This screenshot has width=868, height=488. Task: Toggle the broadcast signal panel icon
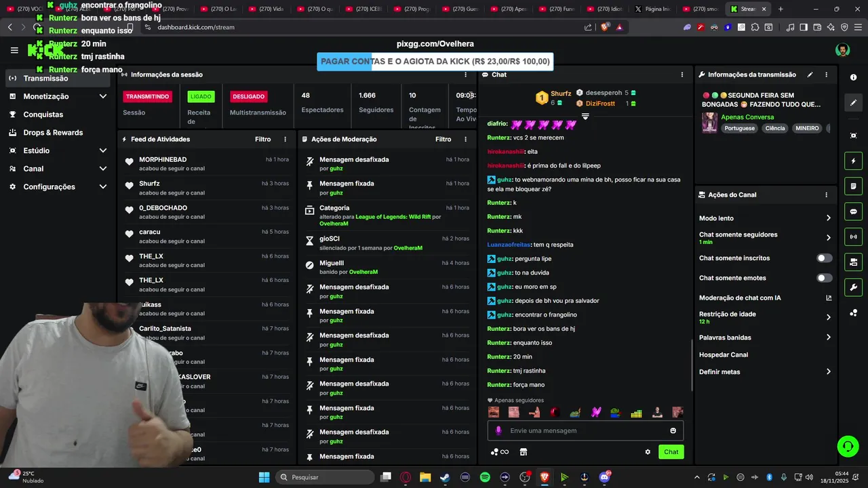pos(853,237)
